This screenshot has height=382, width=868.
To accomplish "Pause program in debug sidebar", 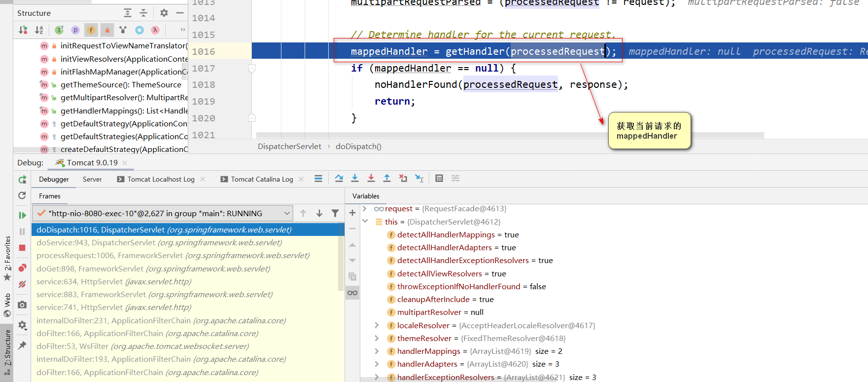I will click(22, 231).
